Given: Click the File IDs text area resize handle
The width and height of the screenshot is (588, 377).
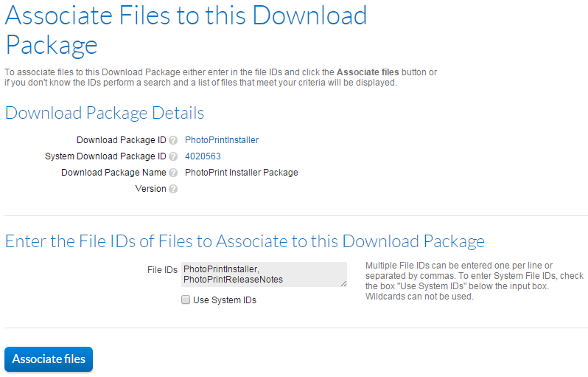Looking at the screenshot, I should pyautogui.click(x=343, y=283).
